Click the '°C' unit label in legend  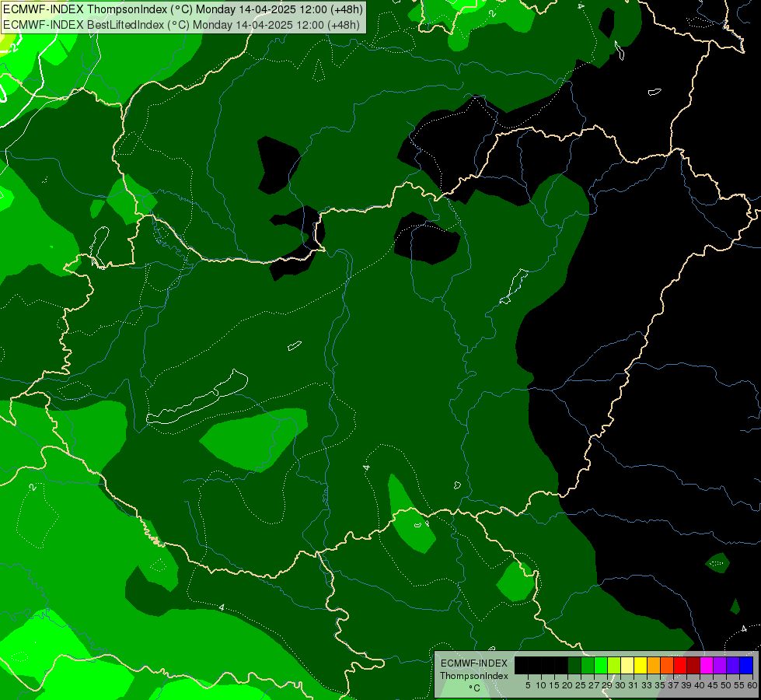475,688
